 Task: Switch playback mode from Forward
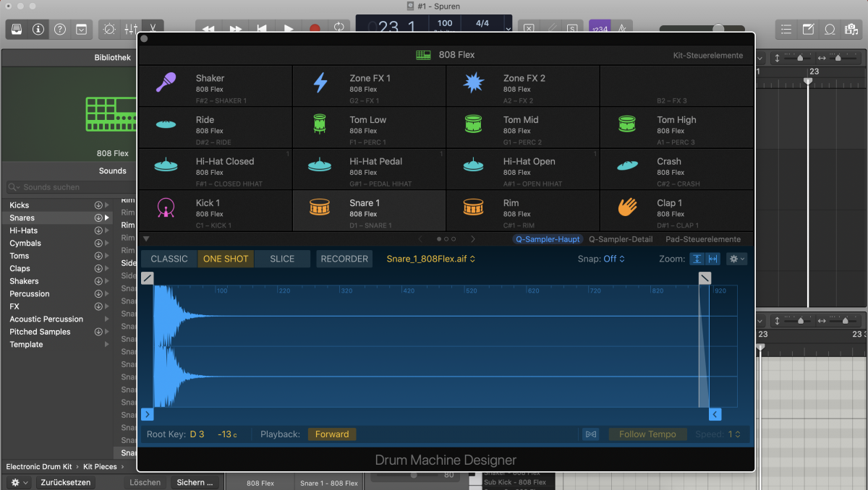pyautogui.click(x=332, y=434)
